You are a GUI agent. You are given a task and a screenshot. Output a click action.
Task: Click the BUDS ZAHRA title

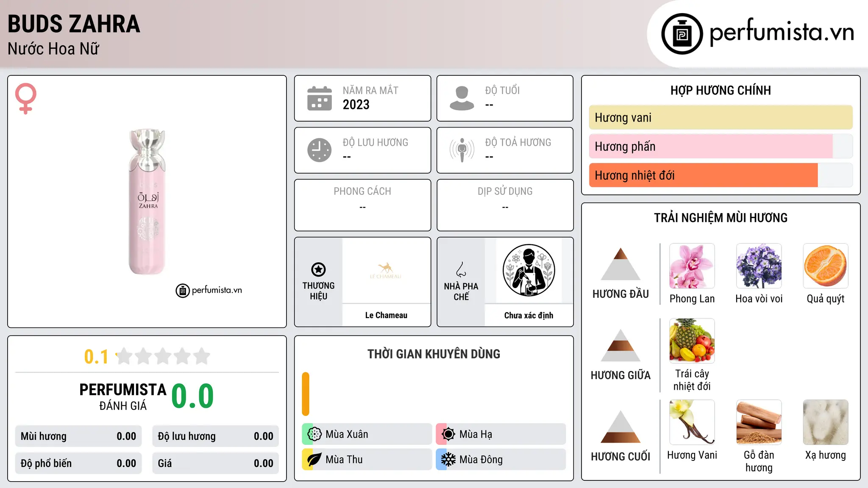click(74, 24)
